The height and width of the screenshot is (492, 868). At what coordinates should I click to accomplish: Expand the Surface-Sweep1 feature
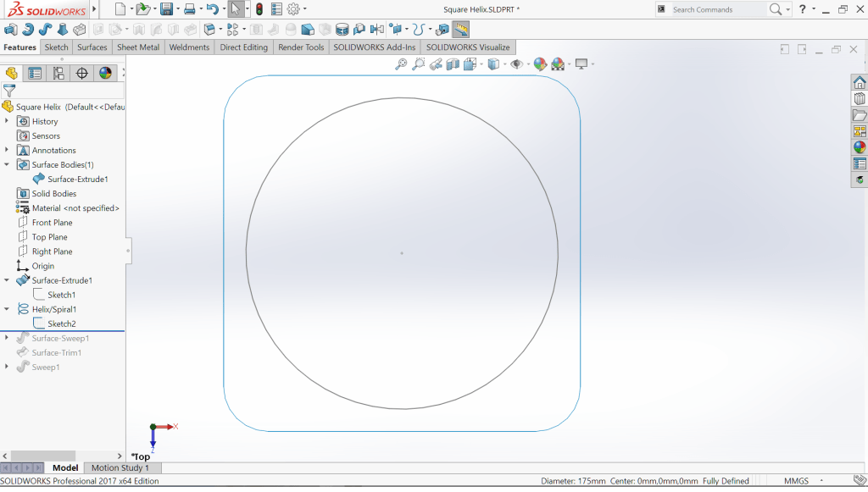(x=7, y=338)
